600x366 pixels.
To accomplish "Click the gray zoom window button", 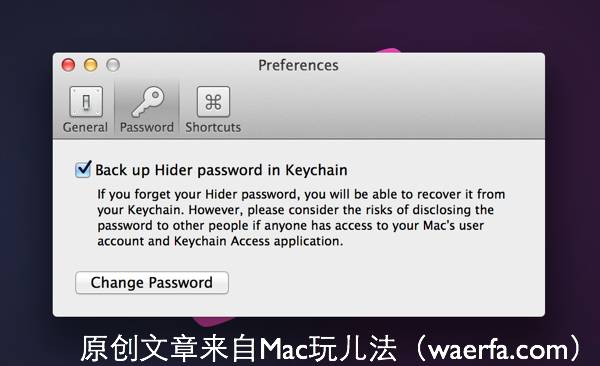I will [113, 65].
